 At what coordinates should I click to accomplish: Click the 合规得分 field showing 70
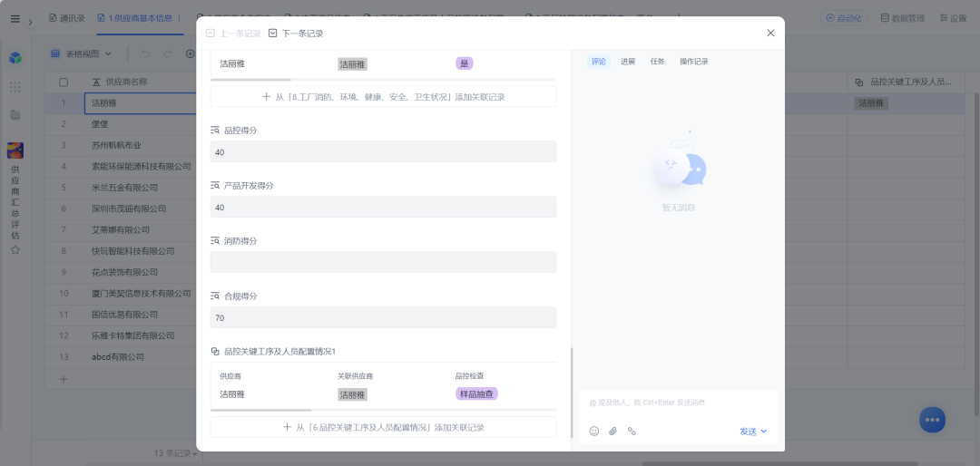(383, 317)
